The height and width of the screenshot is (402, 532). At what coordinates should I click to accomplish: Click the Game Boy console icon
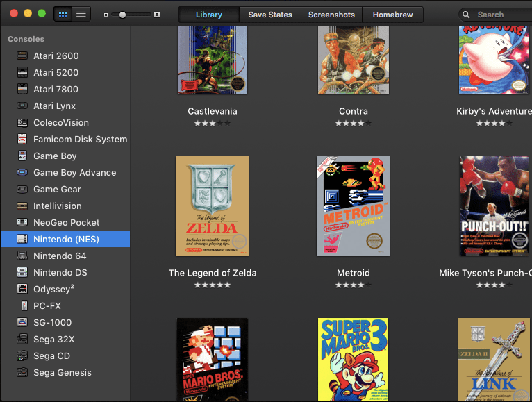(22, 156)
